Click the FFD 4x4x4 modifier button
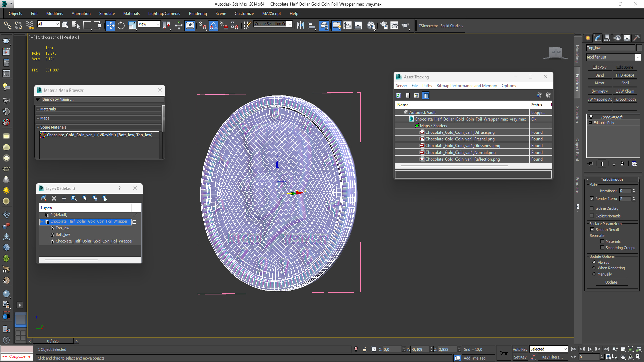Screen dimensions: 644x362 625,75
